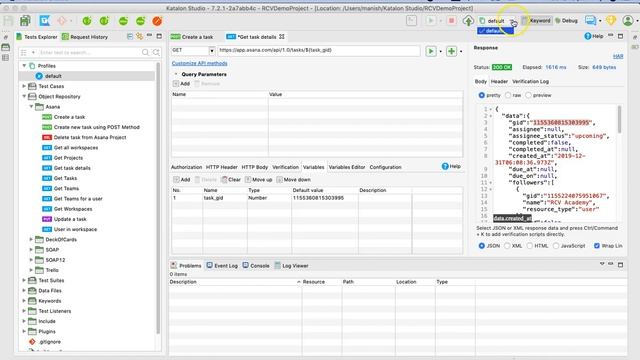Open the Console tab
The image size is (640, 360).
coord(256,265)
